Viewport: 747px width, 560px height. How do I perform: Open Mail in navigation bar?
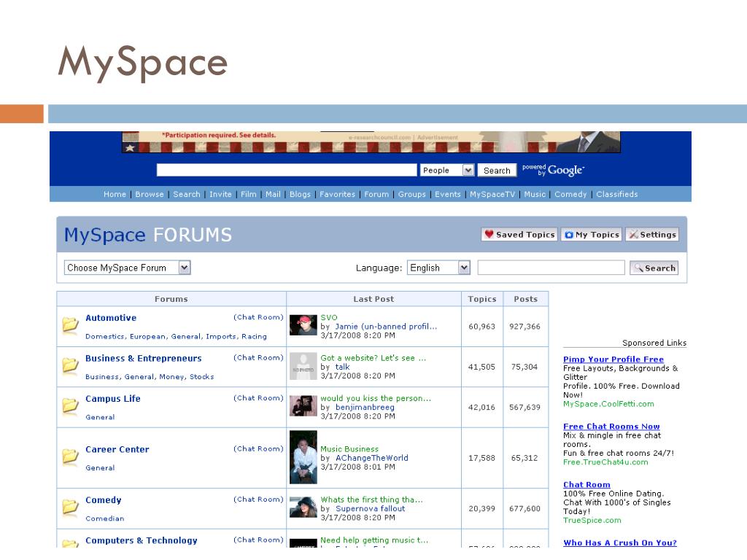click(273, 194)
